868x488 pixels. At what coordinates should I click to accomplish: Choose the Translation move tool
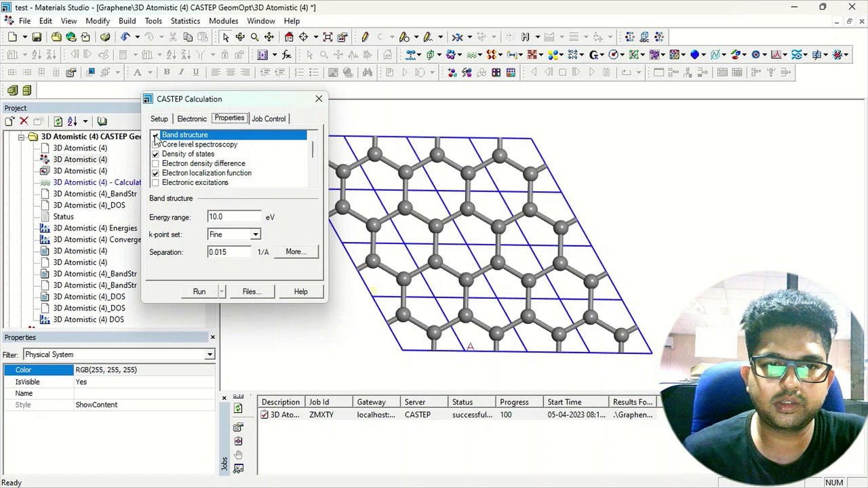pos(269,37)
